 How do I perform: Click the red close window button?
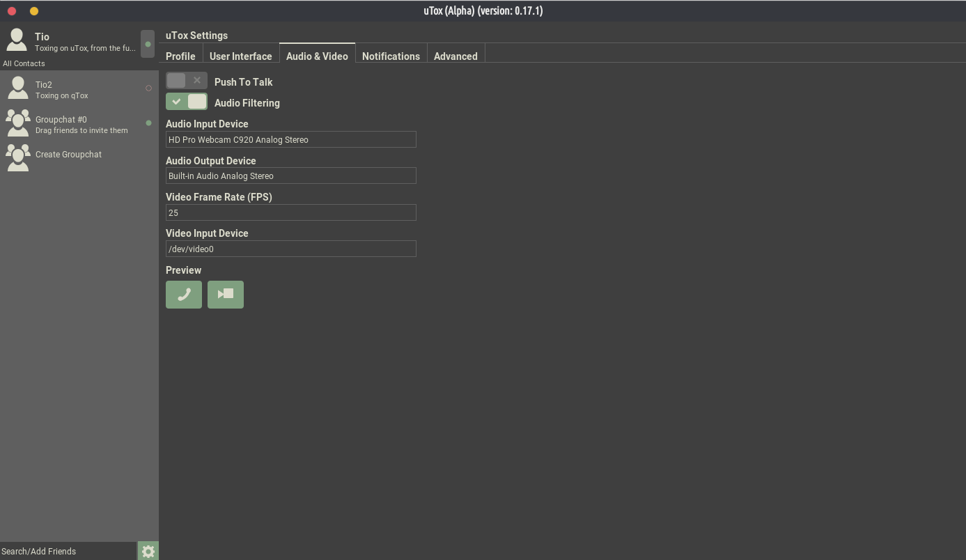[12, 11]
